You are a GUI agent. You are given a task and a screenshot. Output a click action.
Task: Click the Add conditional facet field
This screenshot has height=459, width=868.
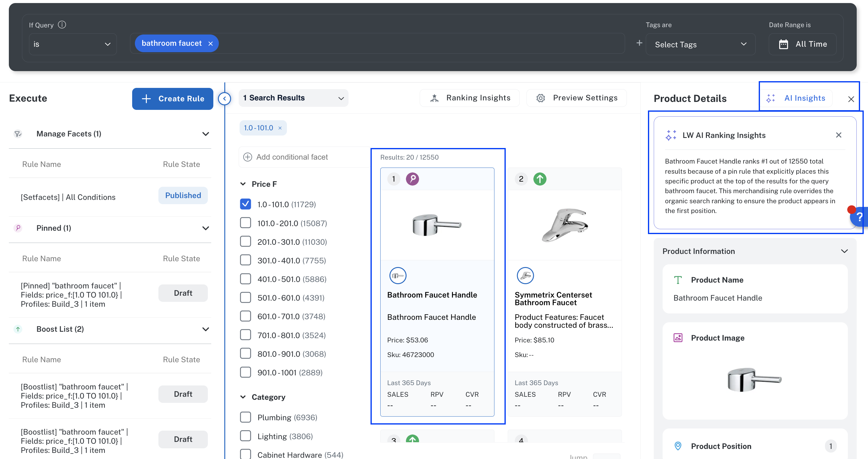point(292,157)
